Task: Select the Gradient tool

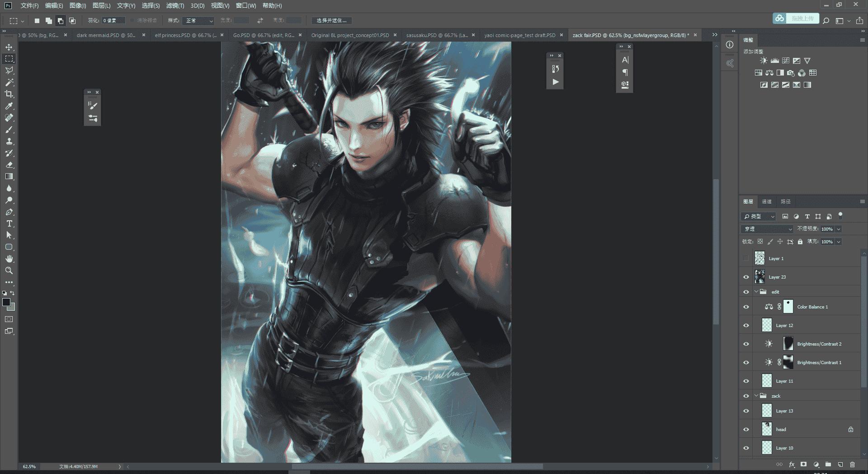Action: pos(9,176)
